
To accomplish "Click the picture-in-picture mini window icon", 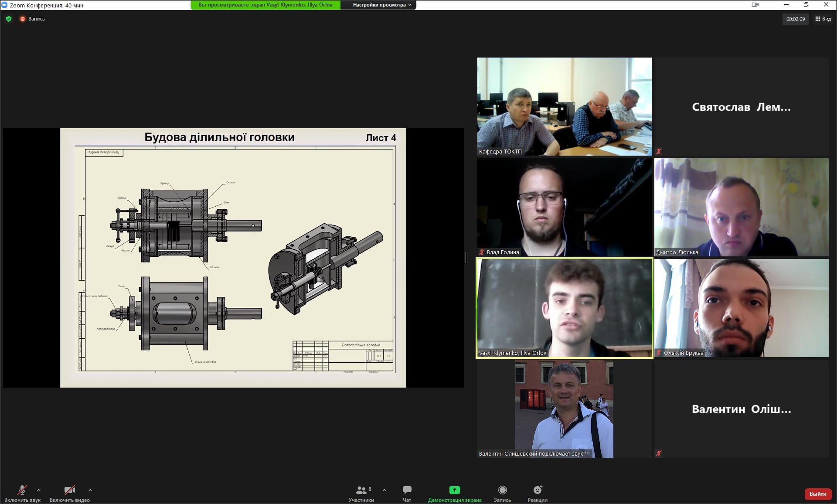I will [x=755, y=5].
